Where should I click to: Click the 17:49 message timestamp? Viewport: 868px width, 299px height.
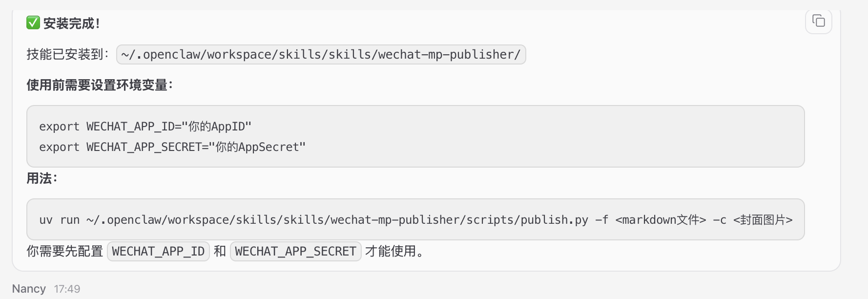coord(67,289)
